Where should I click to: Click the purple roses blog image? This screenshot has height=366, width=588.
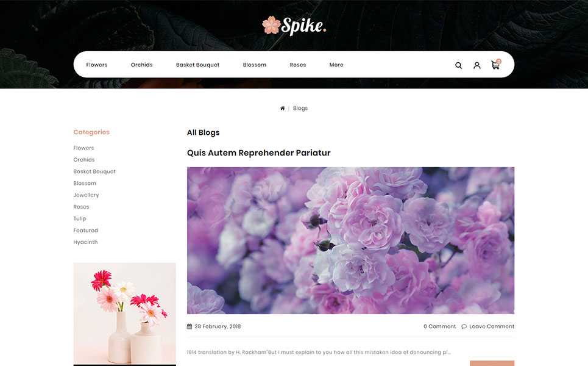(350, 240)
